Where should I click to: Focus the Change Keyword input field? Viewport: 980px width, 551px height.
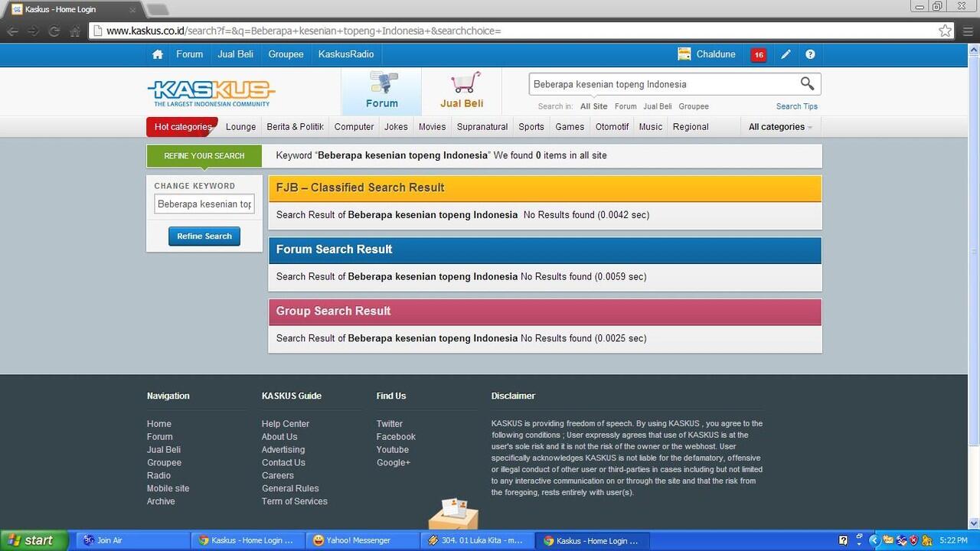coord(204,204)
